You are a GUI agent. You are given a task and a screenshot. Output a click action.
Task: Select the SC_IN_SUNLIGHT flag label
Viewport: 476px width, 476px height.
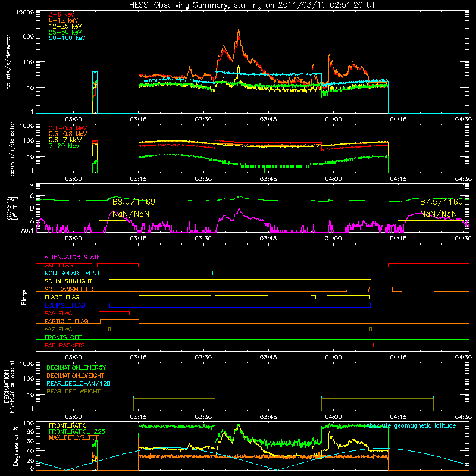click(x=68, y=281)
